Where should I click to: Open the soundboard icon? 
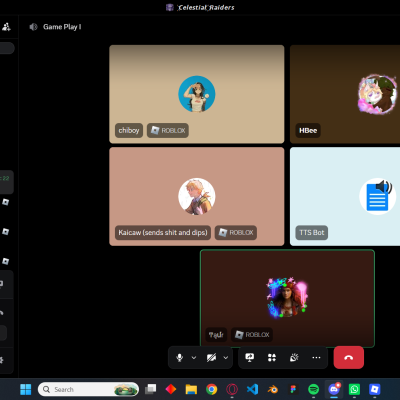[294, 358]
